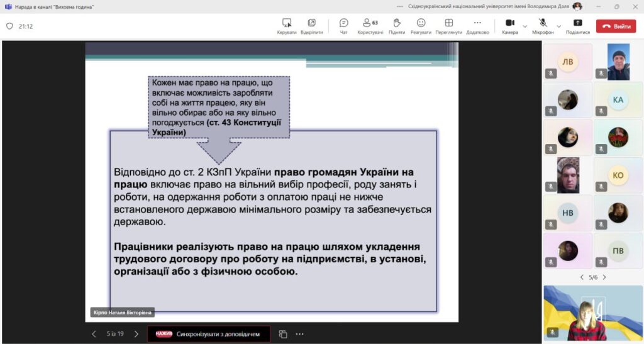Go to next slide with right arrow
Screen dimensions: 644x344
[x=136, y=334]
